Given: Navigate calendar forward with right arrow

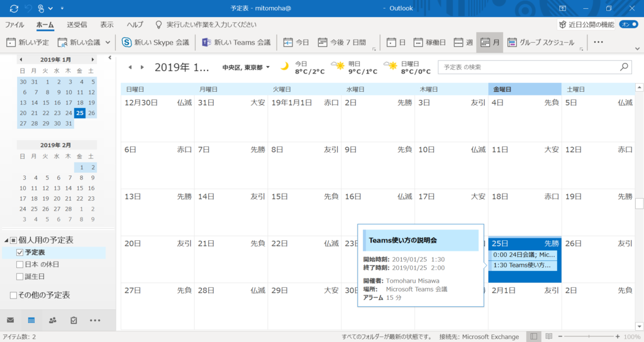Looking at the screenshot, I should pyautogui.click(x=142, y=67).
